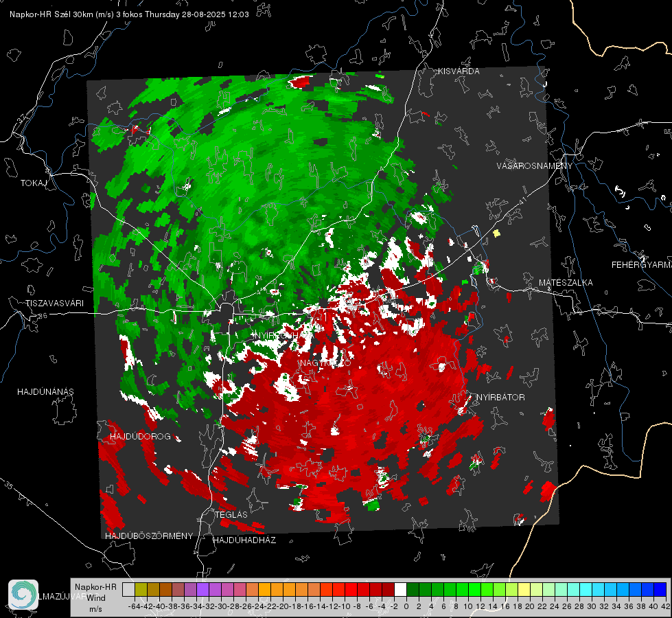Click the 20 legend value
The width and height of the screenshot is (672, 618).
pyautogui.click(x=530, y=606)
